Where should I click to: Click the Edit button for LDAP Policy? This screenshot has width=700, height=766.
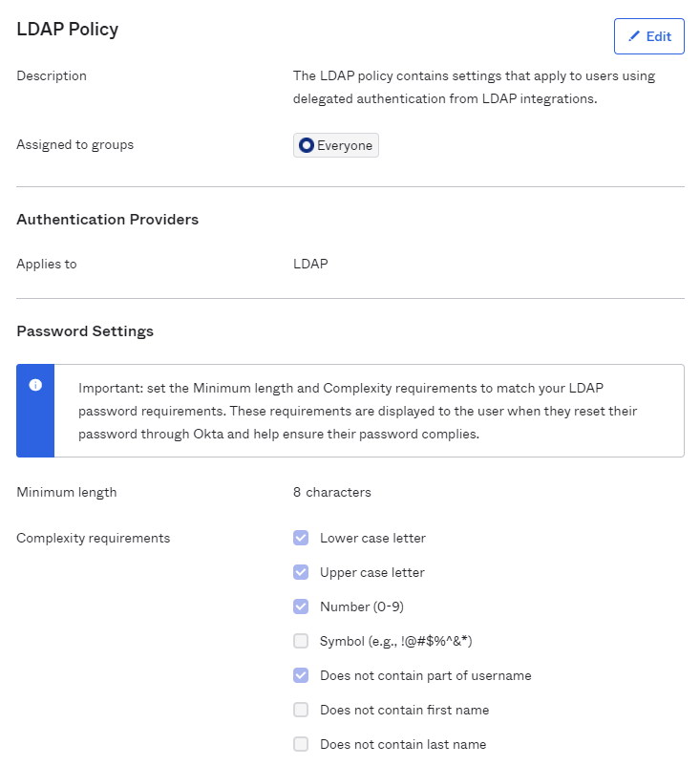pos(648,36)
